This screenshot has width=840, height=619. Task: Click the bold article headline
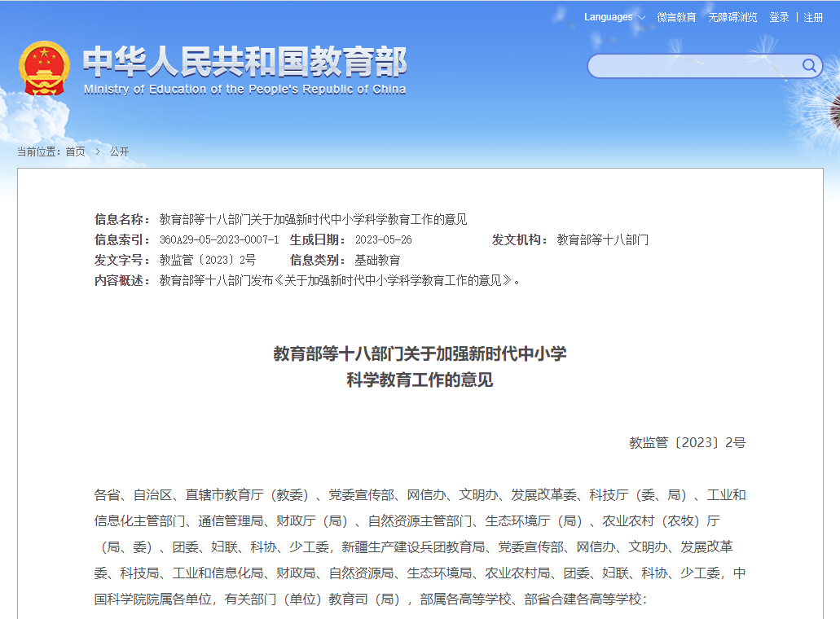[420, 367]
